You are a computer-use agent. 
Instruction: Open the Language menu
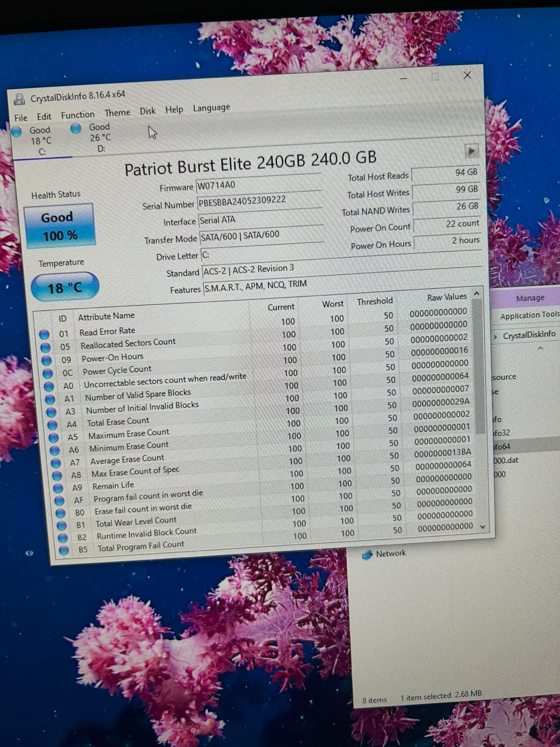point(212,107)
